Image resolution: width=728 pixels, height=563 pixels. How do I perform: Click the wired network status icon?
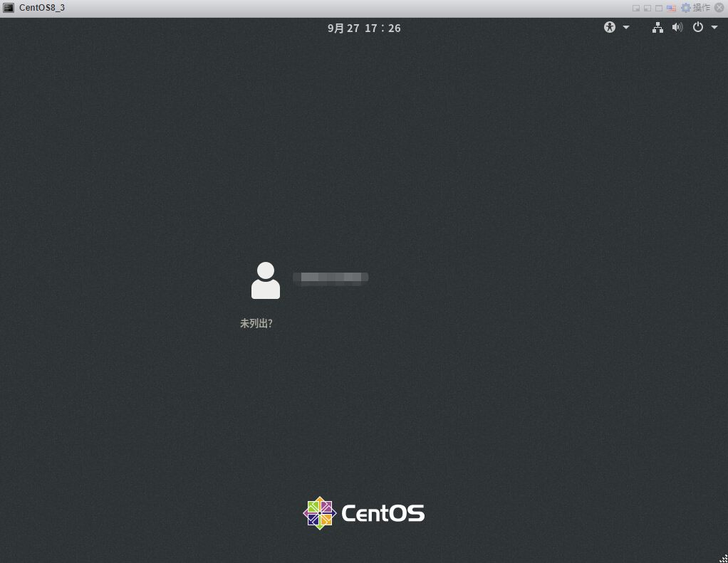(657, 27)
